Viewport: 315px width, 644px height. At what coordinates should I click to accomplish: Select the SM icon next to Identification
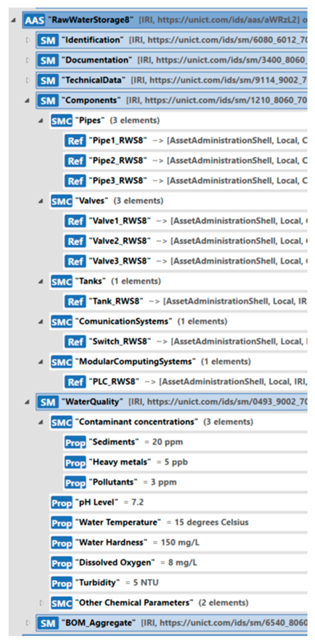[x=48, y=40]
